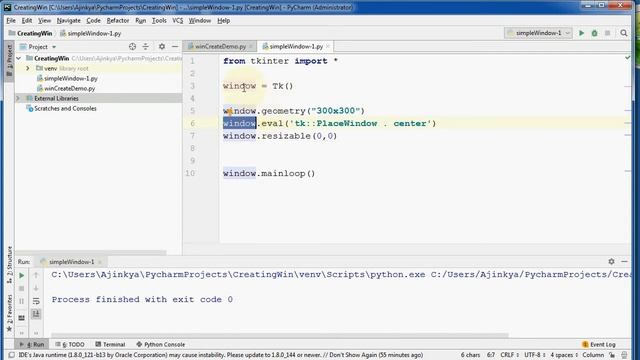The image size is (640, 360).
Task: Click simpleWindow-1.py breadcrumb in navigation bar
Action: point(91,33)
